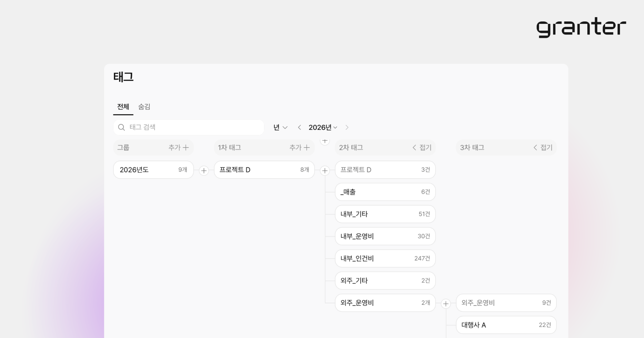
Task: Select the 프로젝트 D 8개 first-level tag
Action: [x=264, y=170]
